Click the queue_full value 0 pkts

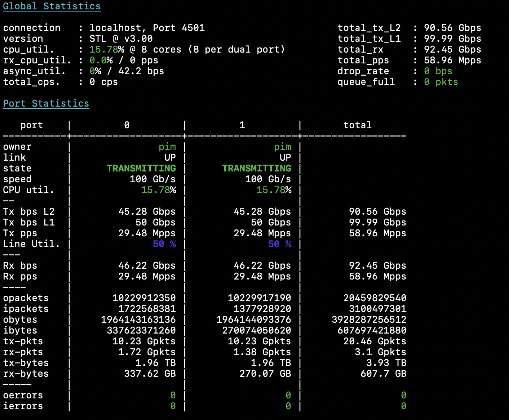tap(441, 82)
